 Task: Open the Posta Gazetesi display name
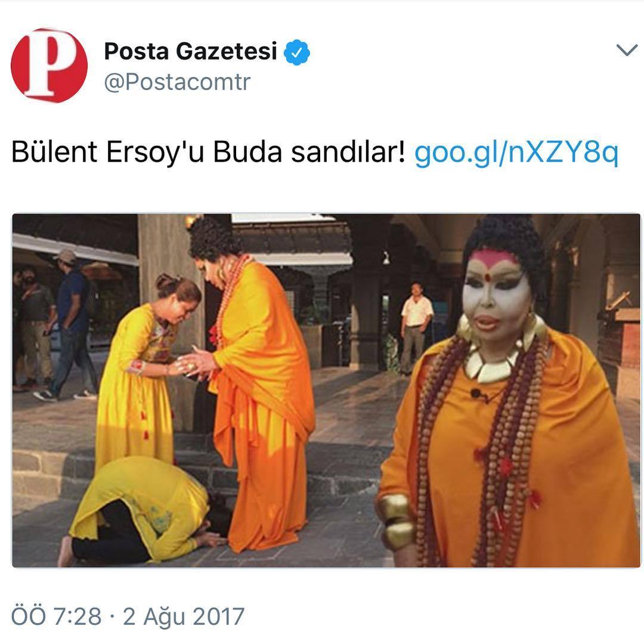(x=190, y=51)
